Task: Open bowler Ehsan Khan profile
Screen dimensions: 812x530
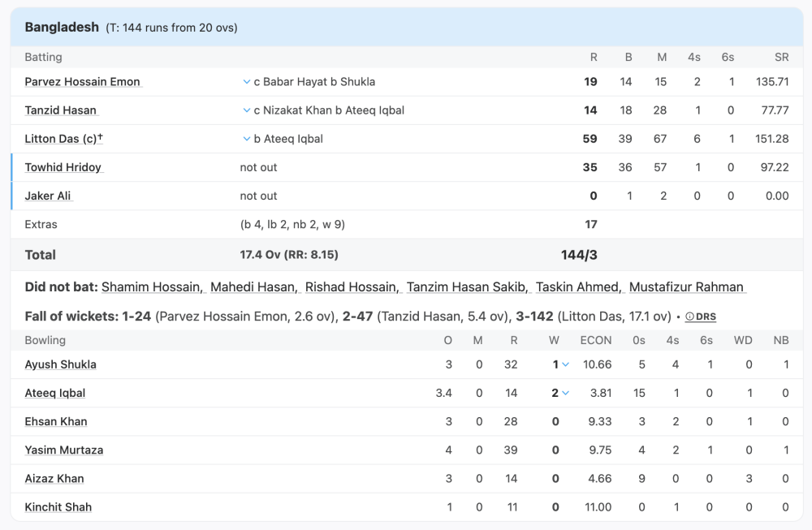Action: pos(55,421)
